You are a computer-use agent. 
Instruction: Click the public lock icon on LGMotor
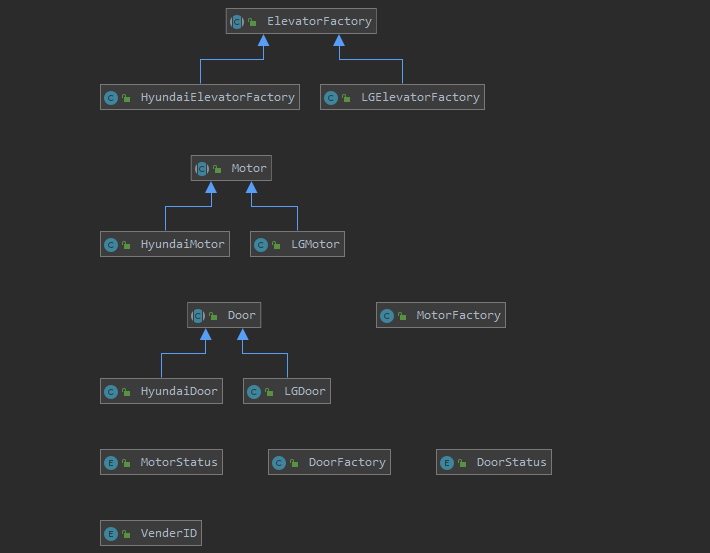coord(276,245)
